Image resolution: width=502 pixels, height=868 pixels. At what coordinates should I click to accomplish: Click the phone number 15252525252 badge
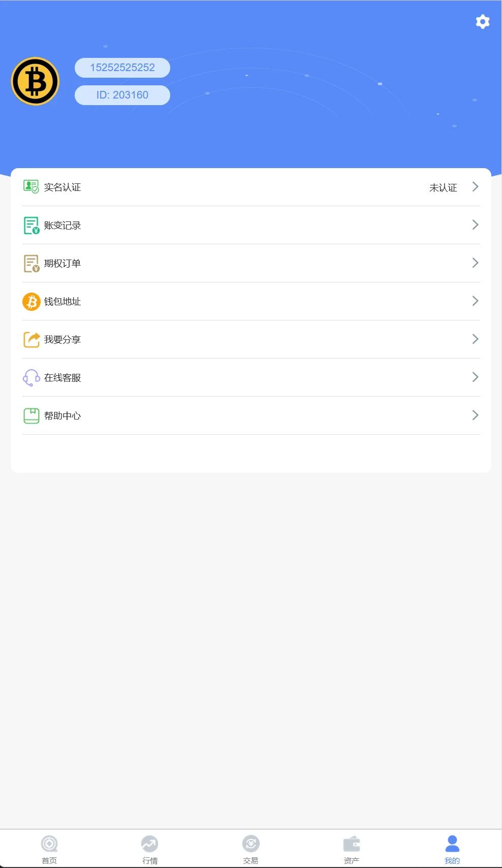[x=122, y=68]
